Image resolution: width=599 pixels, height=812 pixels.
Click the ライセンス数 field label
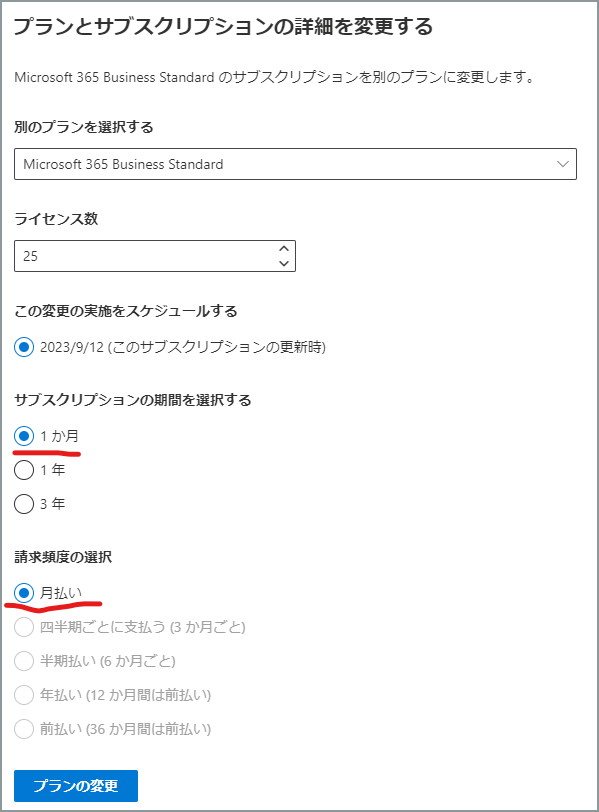pos(56,219)
